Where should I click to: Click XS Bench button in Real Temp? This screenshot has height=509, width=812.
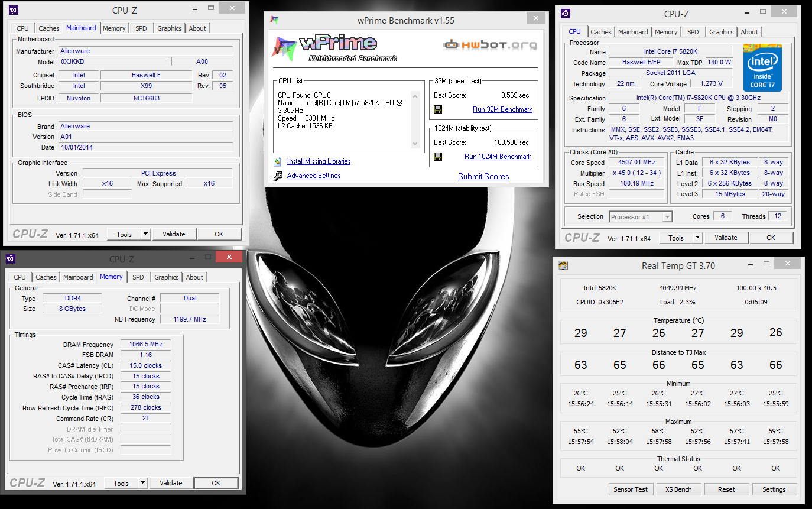[678, 489]
